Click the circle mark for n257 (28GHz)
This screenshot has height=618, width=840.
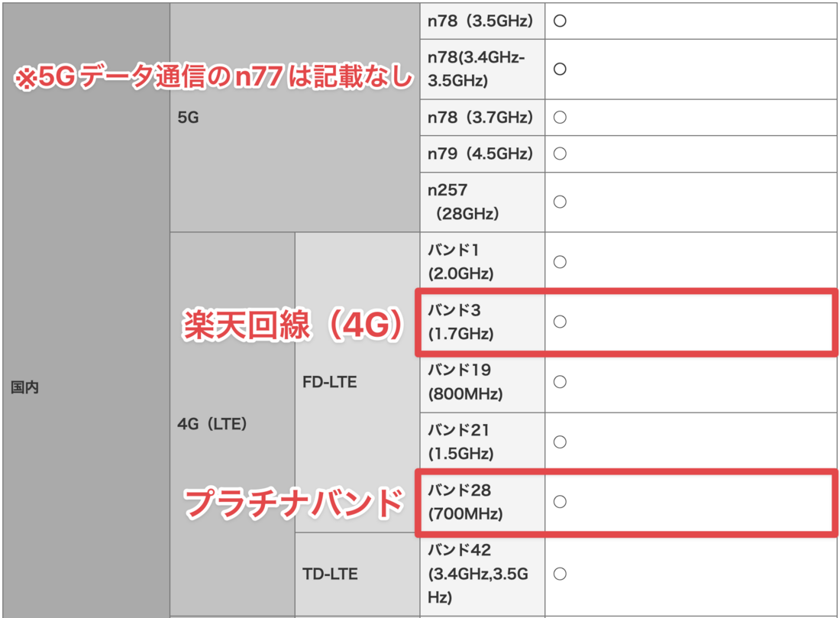pyautogui.click(x=560, y=202)
